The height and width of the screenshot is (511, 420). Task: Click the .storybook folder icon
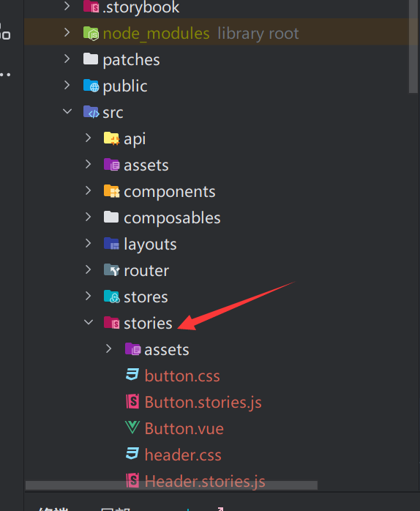click(x=91, y=6)
